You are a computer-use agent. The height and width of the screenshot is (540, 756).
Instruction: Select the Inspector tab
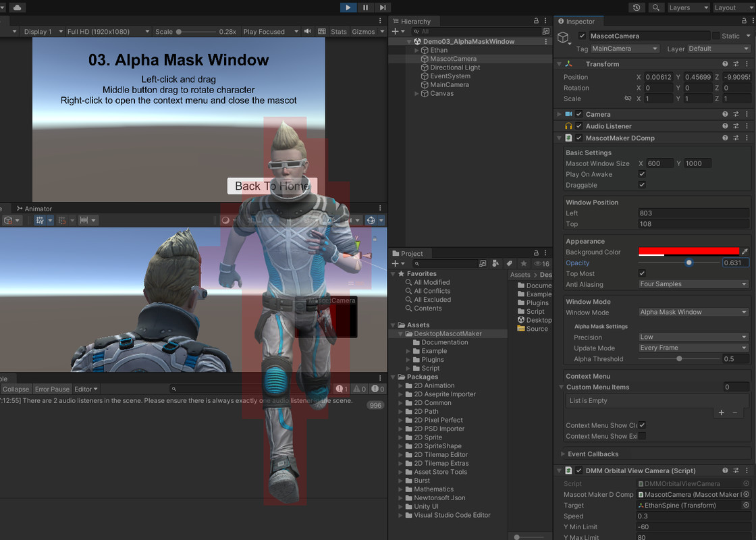click(580, 22)
